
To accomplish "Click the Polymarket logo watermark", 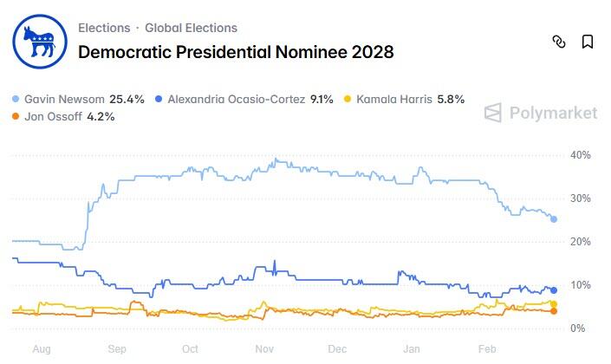I will 541,113.
